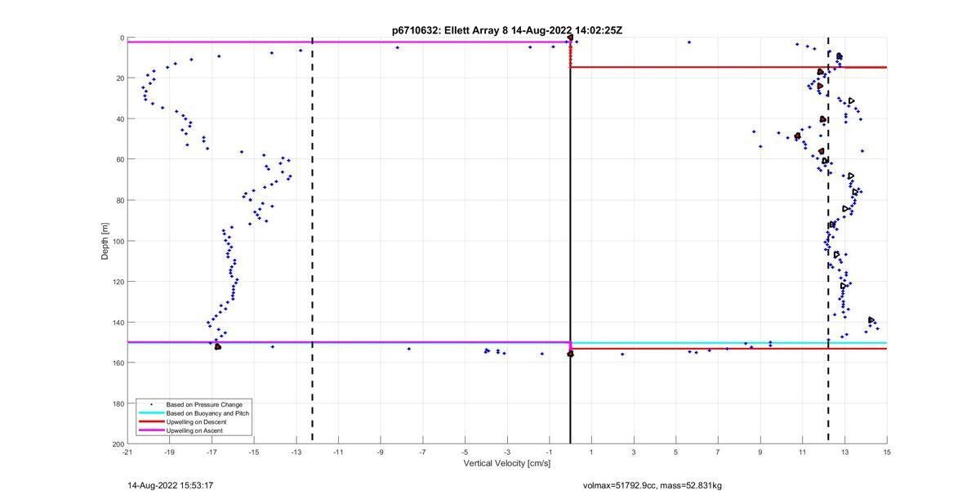980x499 pixels.
Task: Click x-axis tick label '13'
Action: click(844, 452)
